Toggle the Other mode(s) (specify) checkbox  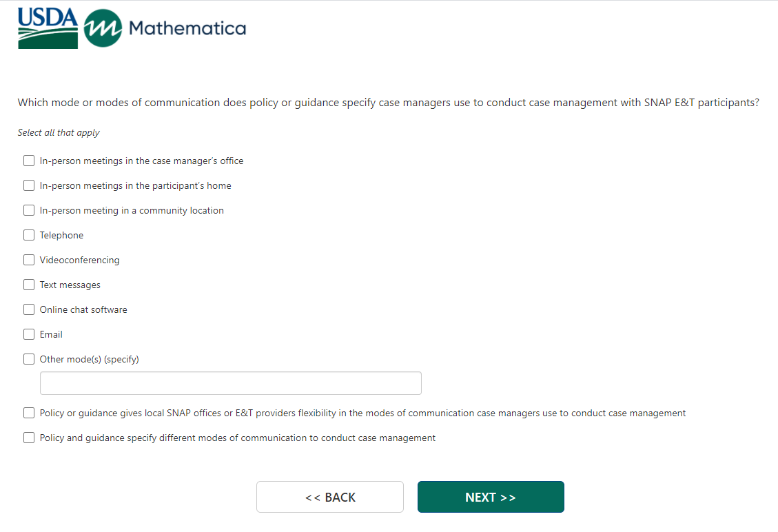tap(29, 360)
